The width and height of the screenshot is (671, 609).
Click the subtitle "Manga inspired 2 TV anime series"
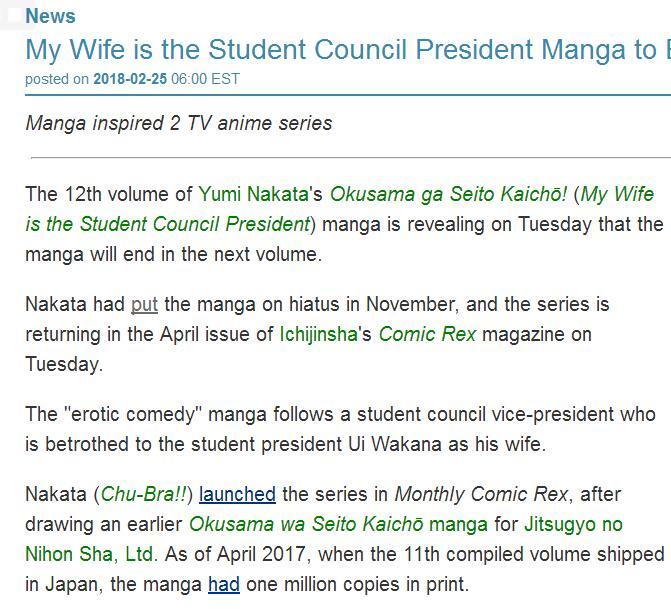click(179, 123)
